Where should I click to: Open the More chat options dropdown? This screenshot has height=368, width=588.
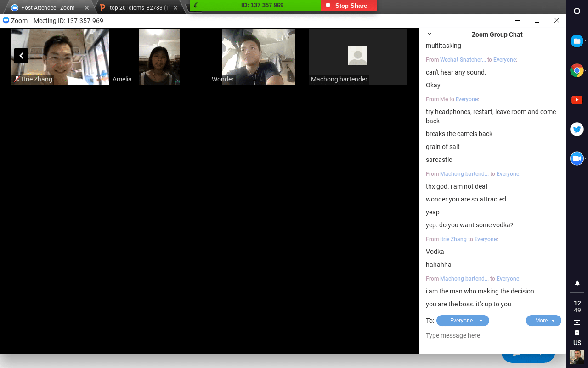pyautogui.click(x=543, y=321)
